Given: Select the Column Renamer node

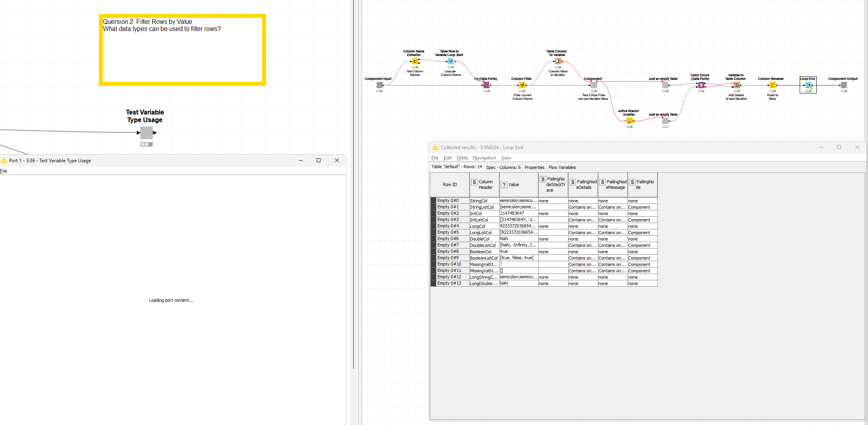Looking at the screenshot, I should coord(772,85).
